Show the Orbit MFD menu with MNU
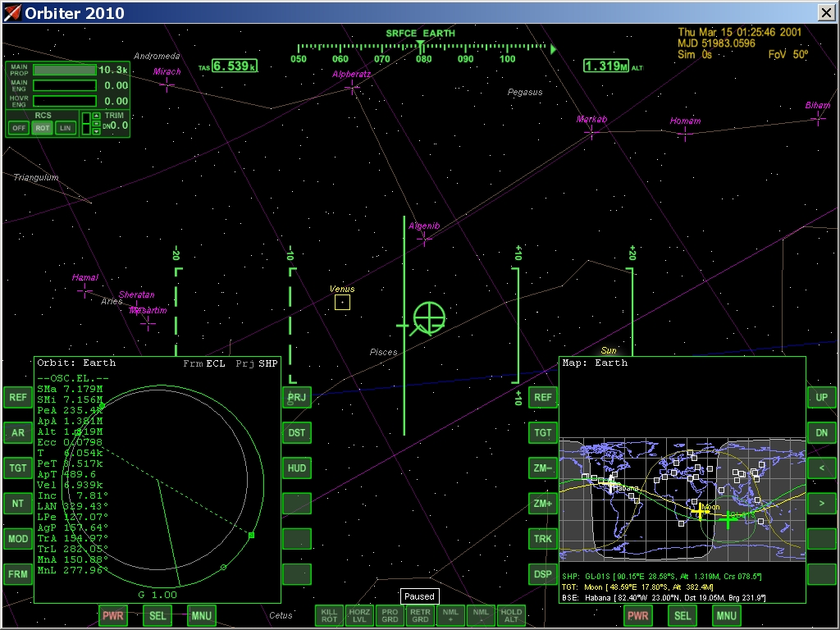 click(x=202, y=615)
